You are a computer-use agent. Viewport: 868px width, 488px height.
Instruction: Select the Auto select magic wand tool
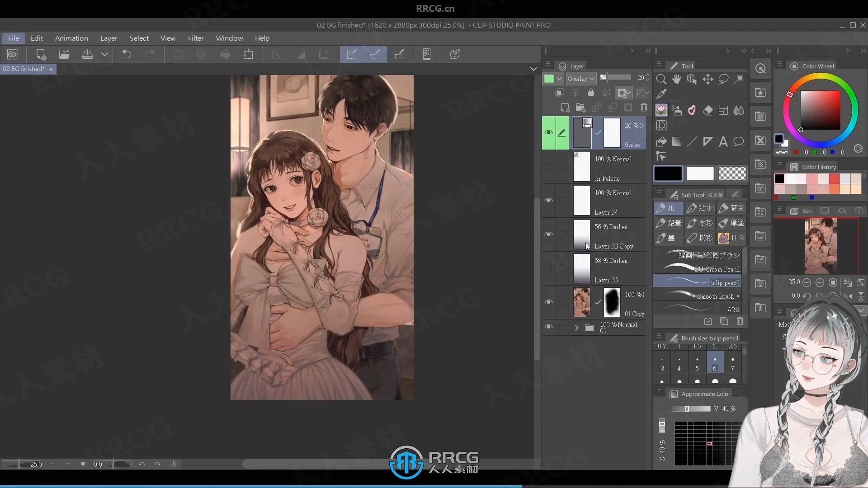tap(739, 79)
